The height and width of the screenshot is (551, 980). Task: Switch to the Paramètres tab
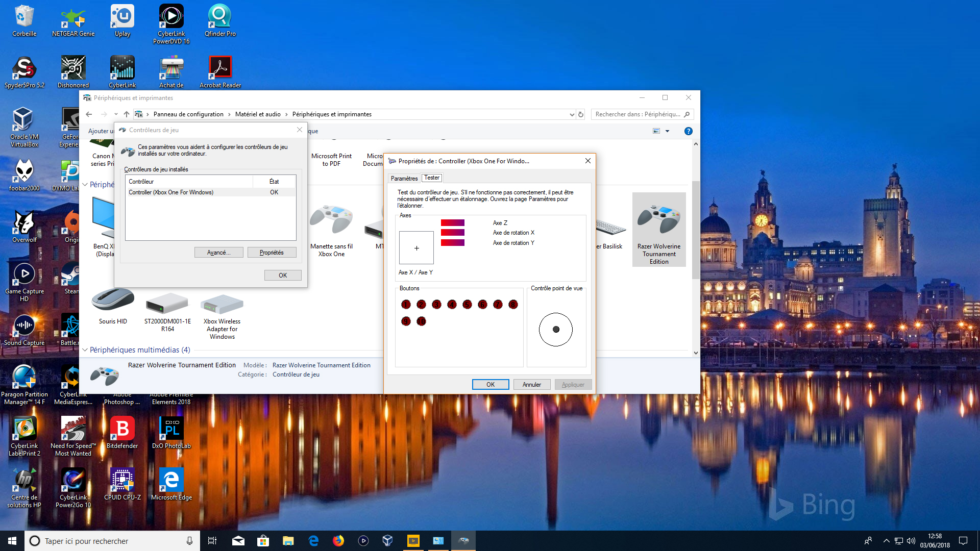click(x=404, y=178)
